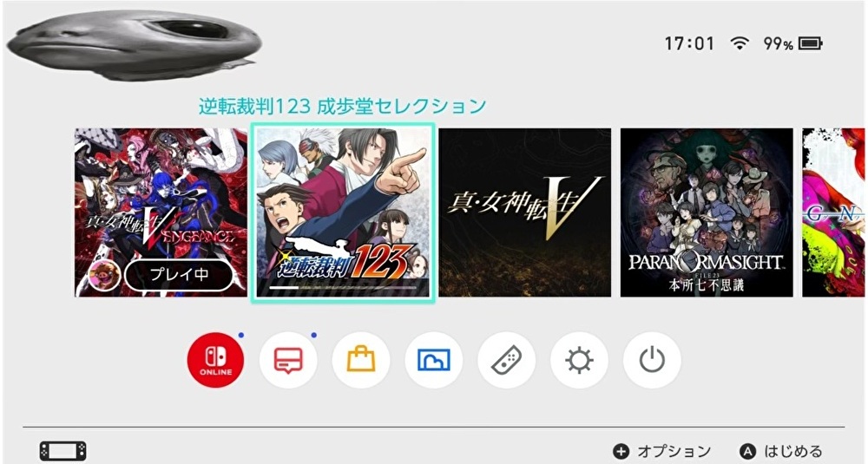Open the Controllers icon

click(x=507, y=360)
